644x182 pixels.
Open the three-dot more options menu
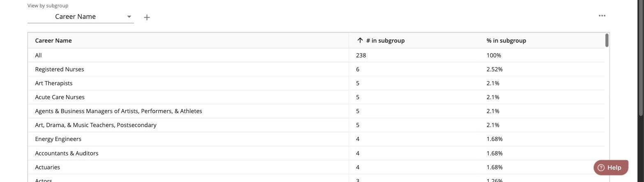[602, 16]
